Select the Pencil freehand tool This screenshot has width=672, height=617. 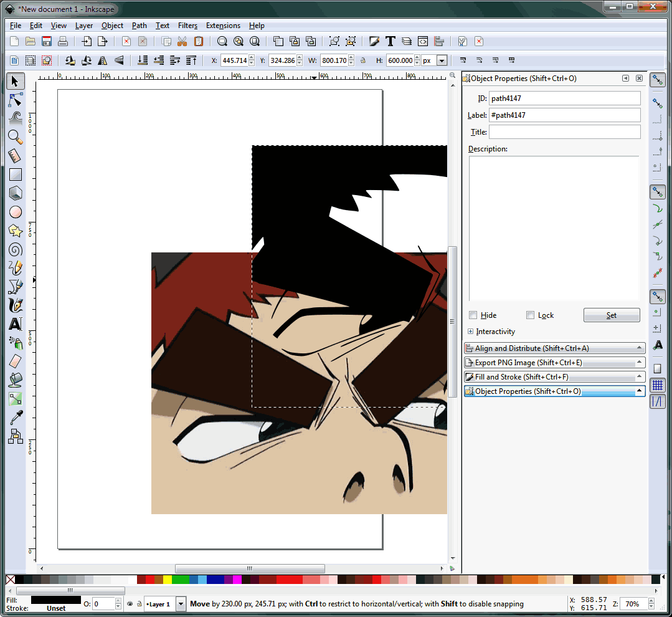15,269
